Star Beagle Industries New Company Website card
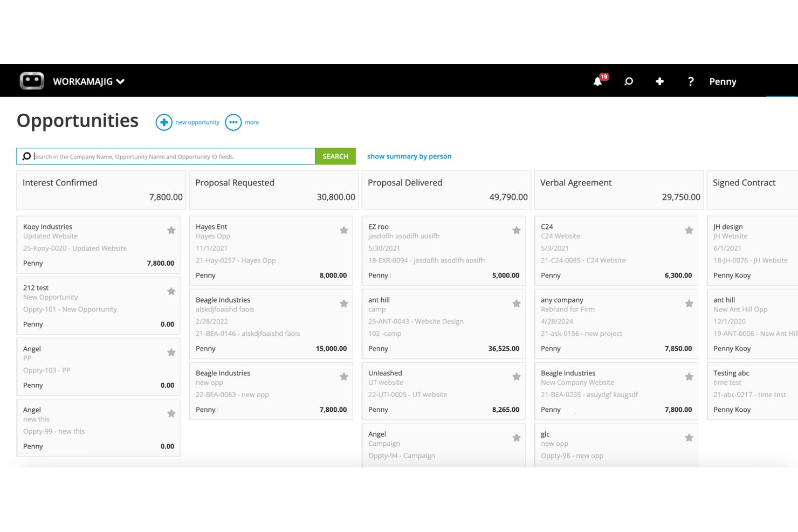The width and height of the screenshot is (798, 532). [689, 377]
